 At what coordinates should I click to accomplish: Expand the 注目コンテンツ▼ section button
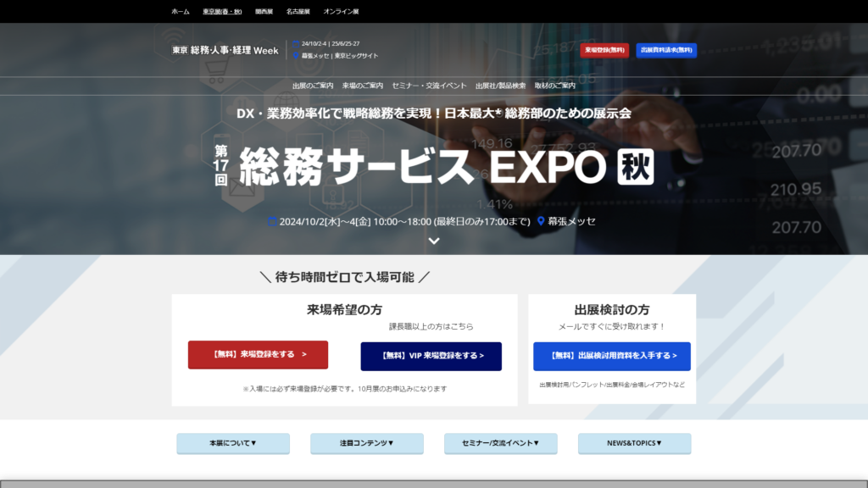pos(367,443)
